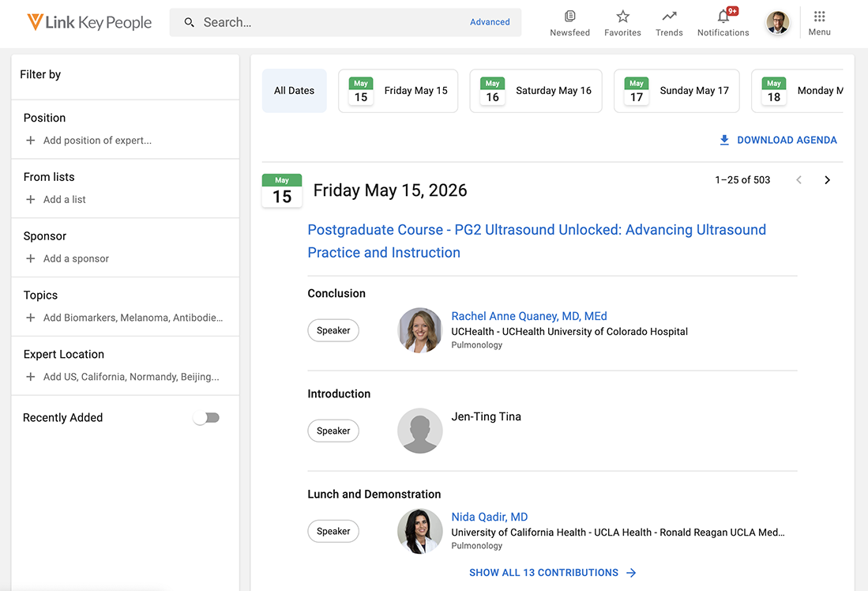Select the All Dates tab
The height and width of the screenshot is (591, 868).
(x=294, y=91)
